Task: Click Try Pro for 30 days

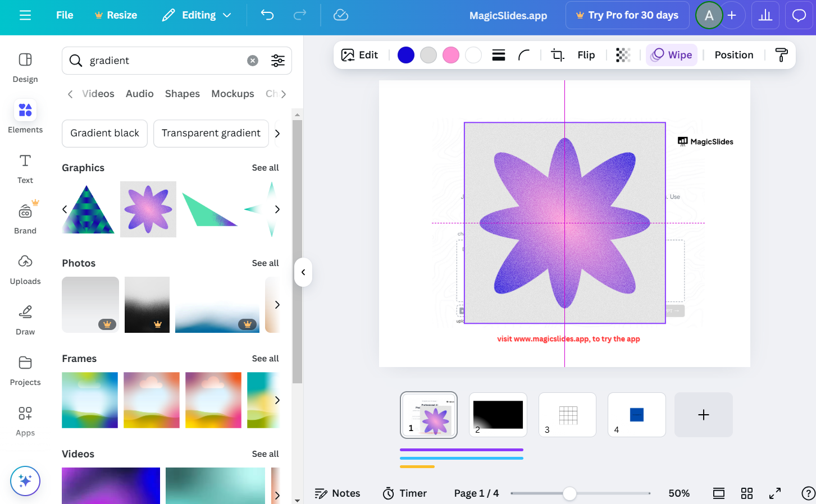Action: click(627, 15)
